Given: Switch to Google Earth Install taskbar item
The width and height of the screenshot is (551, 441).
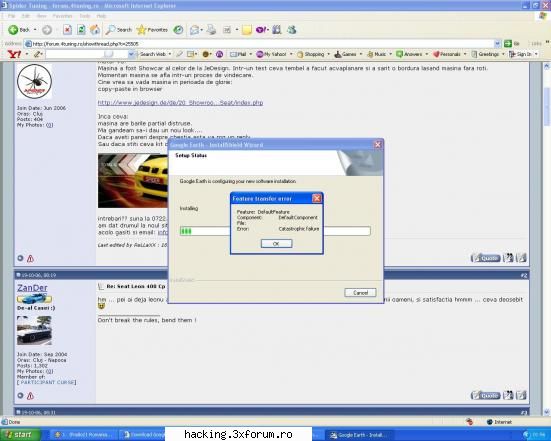Looking at the screenshot, I should click(358, 435).
